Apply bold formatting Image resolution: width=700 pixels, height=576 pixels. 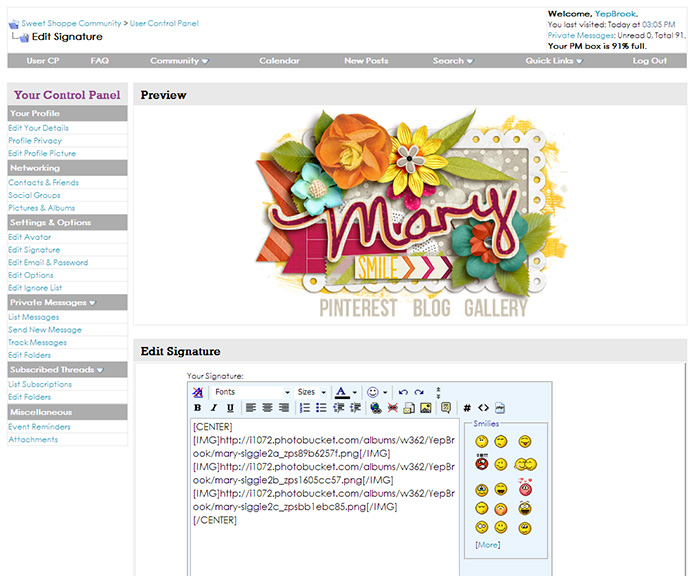(198, 408)
